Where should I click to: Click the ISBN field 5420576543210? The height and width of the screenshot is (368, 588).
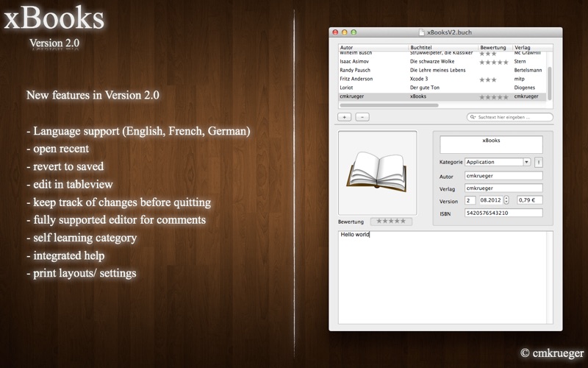[x=503, y=213]
